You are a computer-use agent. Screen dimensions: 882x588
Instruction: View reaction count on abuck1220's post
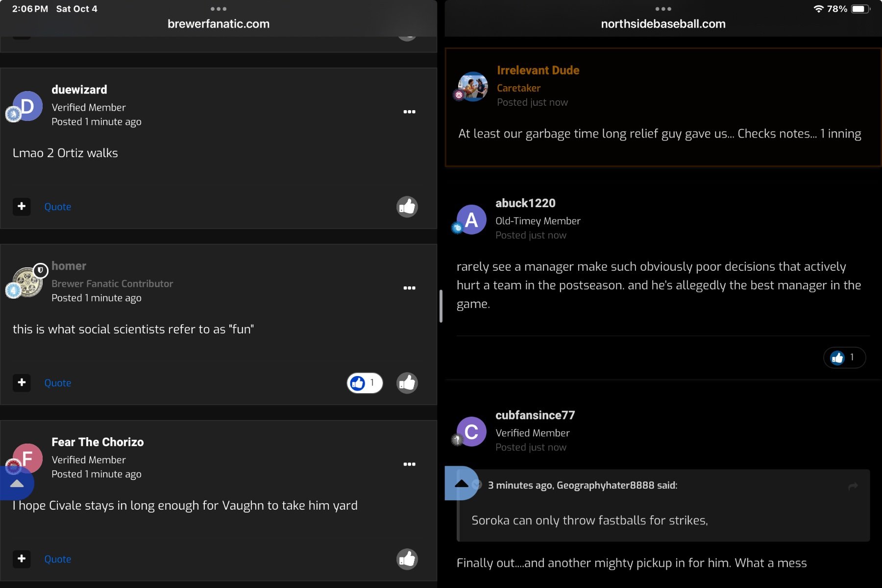click(844, 358)
